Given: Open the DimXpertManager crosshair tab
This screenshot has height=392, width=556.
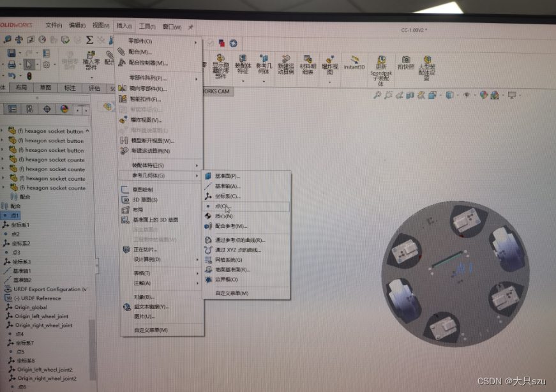Looking at the screenshot, I should 47,109.
